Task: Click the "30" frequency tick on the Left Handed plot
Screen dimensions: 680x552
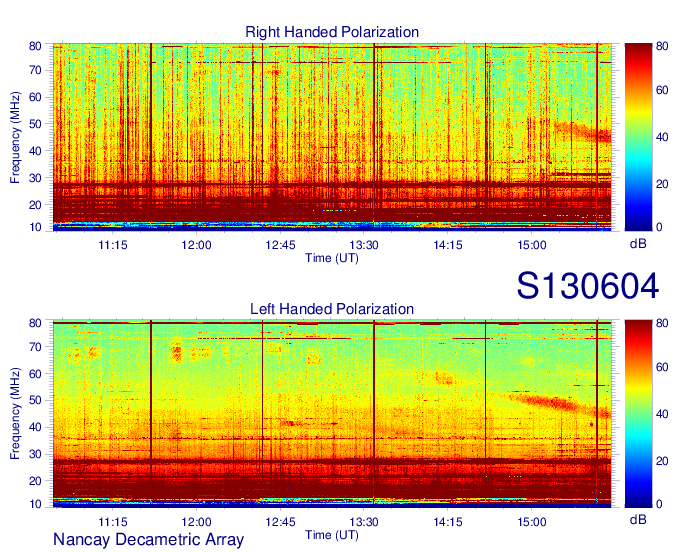Action: click(35, 454)
